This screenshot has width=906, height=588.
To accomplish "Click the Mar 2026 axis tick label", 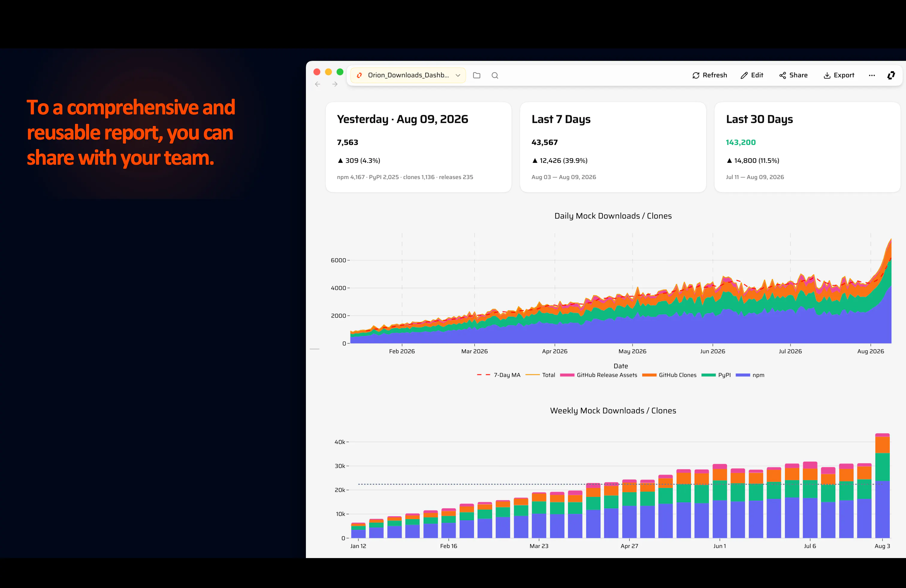I will tap(474, 351).
